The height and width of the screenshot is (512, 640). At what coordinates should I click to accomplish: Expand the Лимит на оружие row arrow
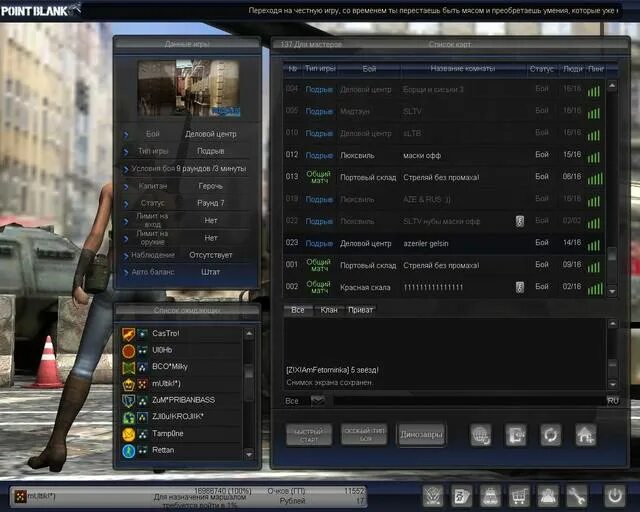[x=126, y=238]
